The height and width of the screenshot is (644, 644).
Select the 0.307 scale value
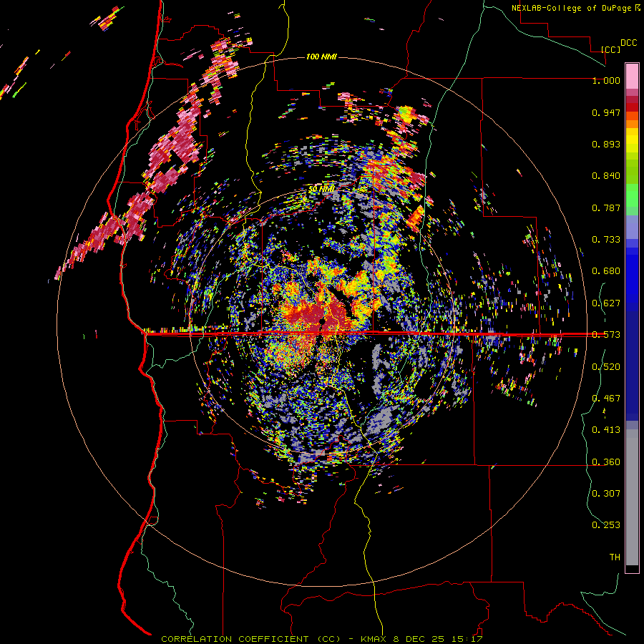click(606, 493)
